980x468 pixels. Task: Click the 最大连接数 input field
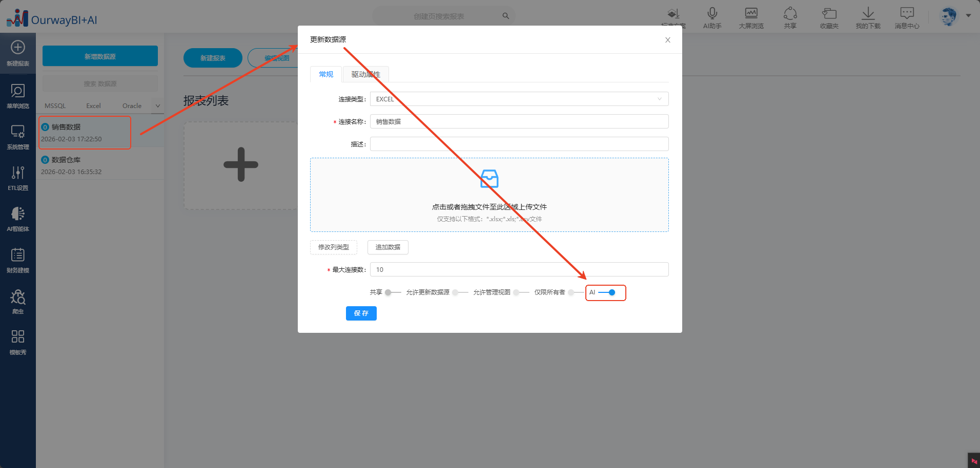click(519, 269)
